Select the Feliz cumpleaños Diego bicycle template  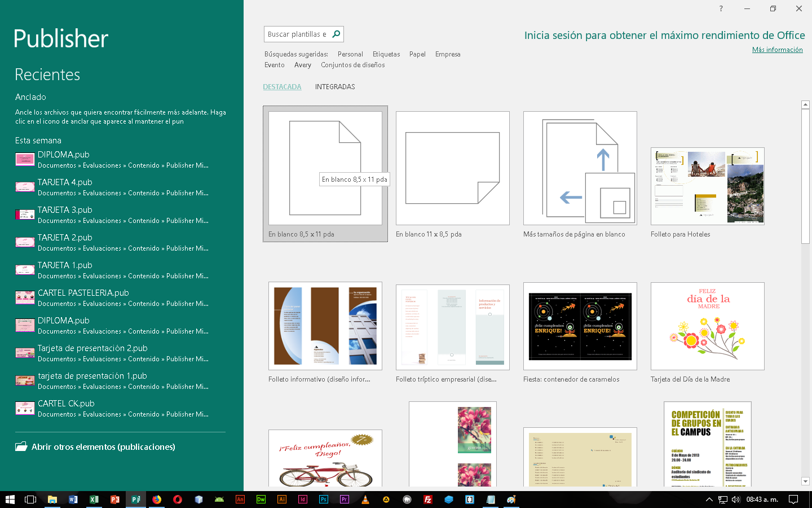[325, 458]
